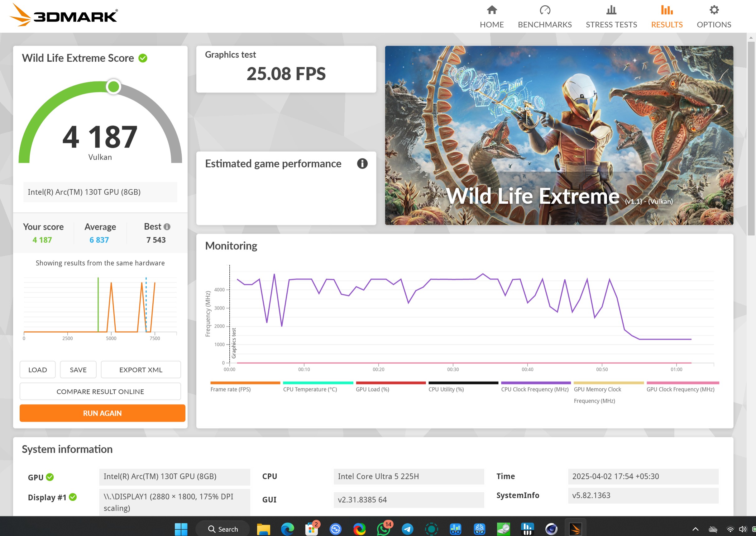Open the brain-with-glasses app in taskbar

[x=480, y=529]
